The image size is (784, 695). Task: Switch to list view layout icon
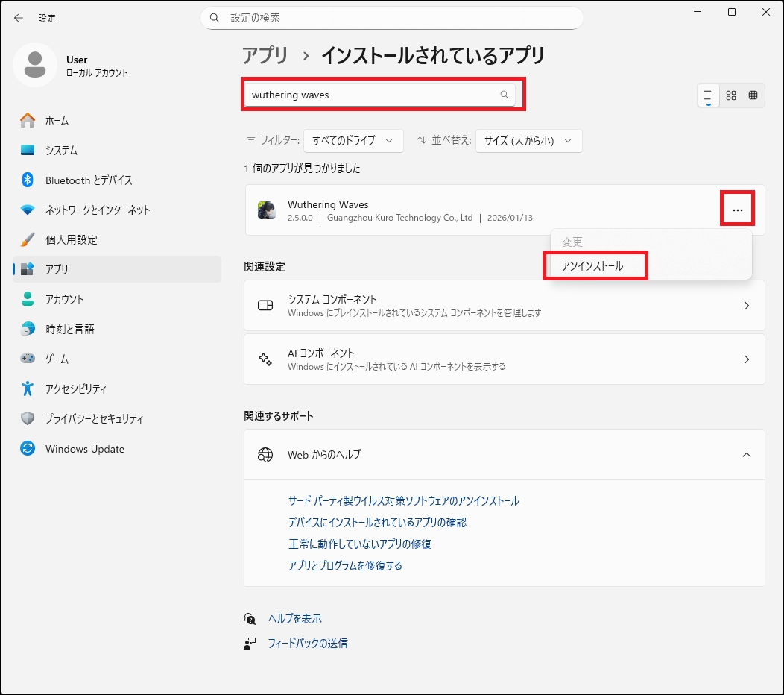709,95
